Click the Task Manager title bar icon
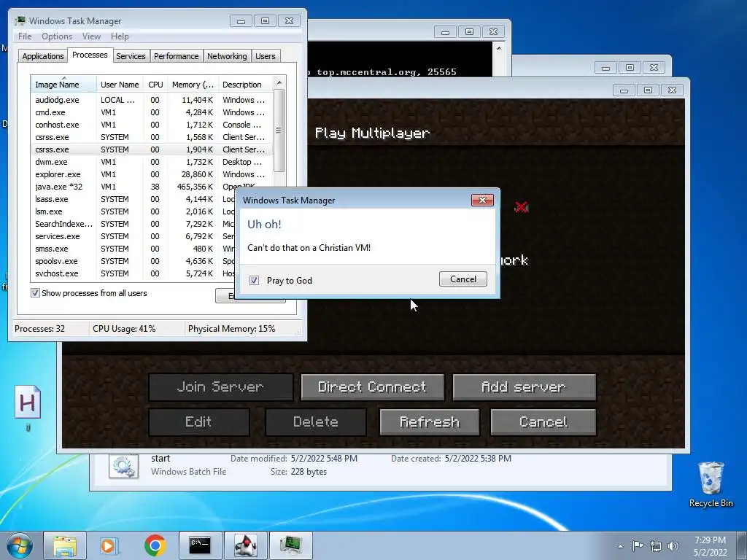747x560 pixels. pos(20,21)
